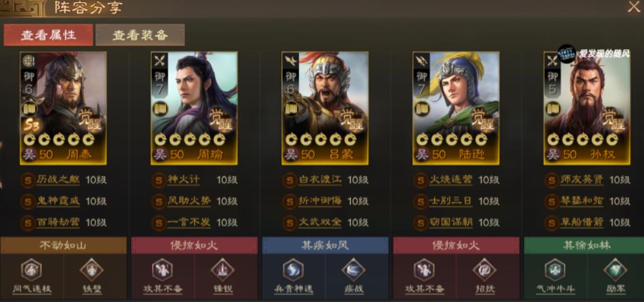This screenshot has width=644, height=302.
Task: Switch to the 查看装备 tab
Action: [140, 35]
